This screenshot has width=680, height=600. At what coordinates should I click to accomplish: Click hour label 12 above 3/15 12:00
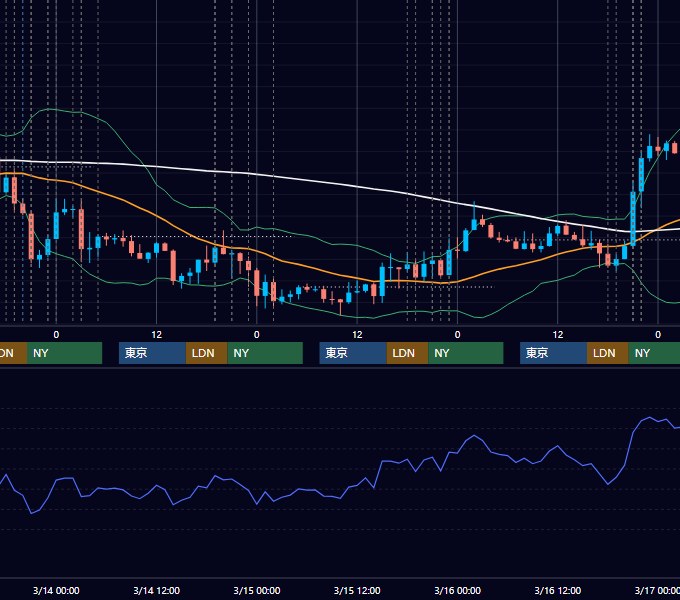[357, 335]
